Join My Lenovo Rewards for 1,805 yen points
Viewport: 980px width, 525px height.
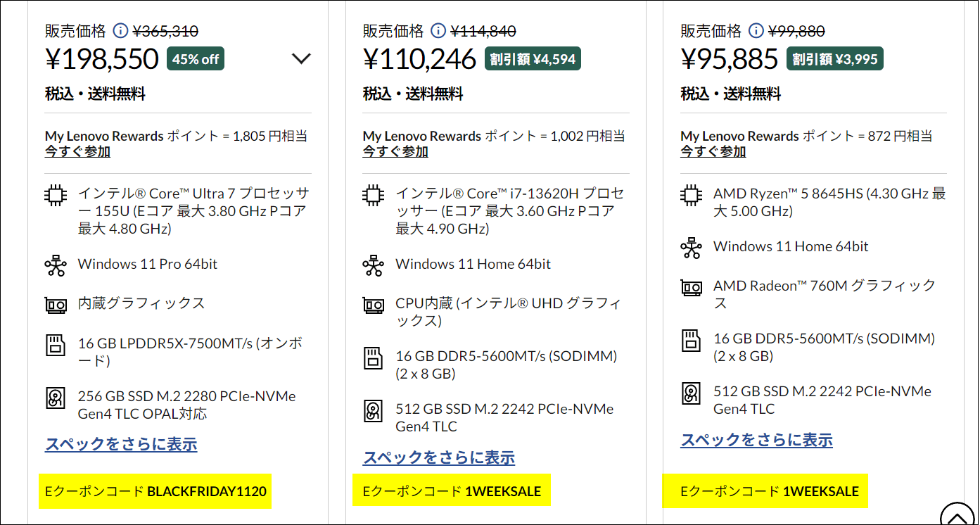pos(77,151)
